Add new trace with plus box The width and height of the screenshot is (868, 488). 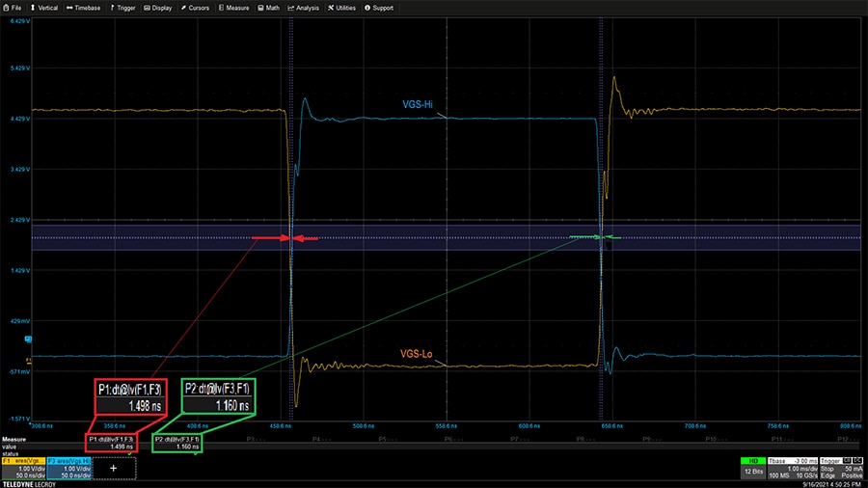coord(114,467)
